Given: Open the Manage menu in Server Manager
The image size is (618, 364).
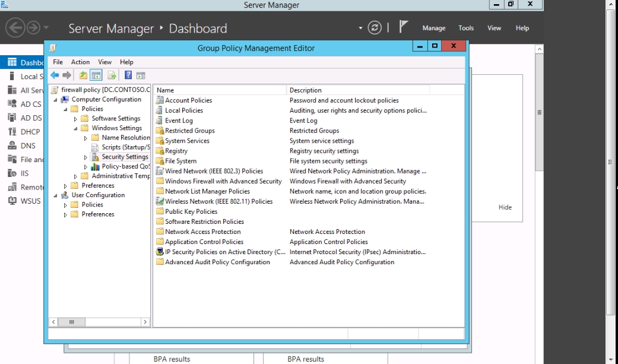Looking at the screenshot, I should [433, 28].
